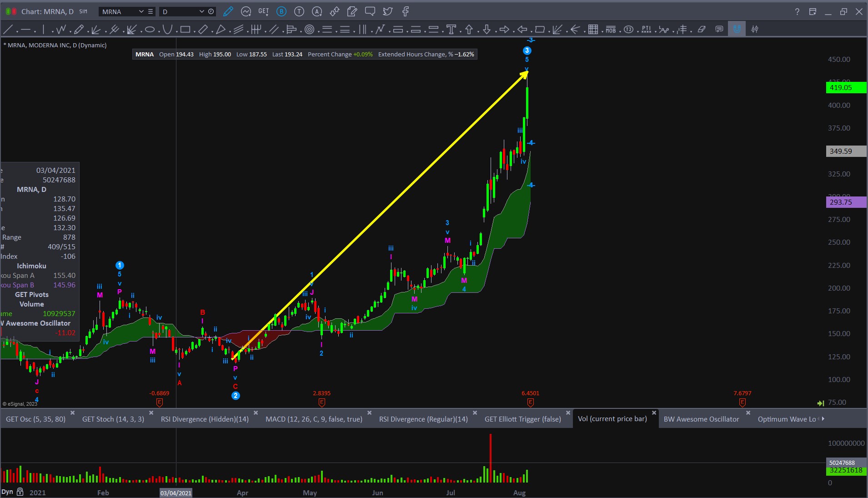Click the gray 349.59 price label

click(x=846, y=151)
